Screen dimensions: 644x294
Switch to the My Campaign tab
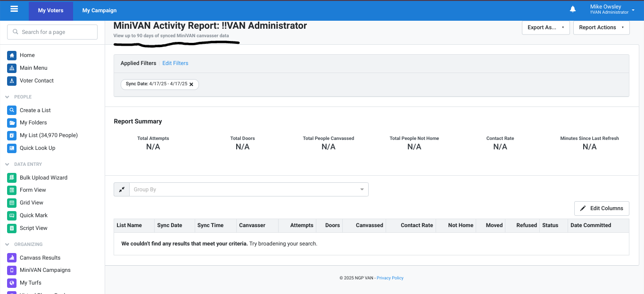pyautogui.click(x=99, y=10)
